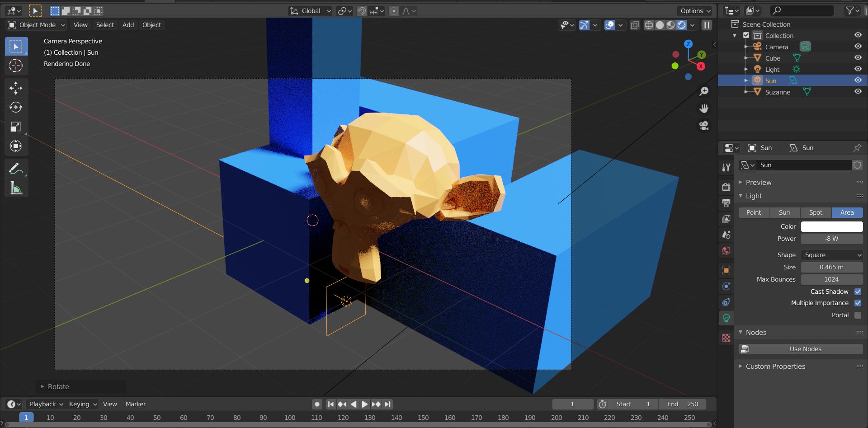
Task: Open the Tool properties tab
Action: pyautogui.click(x=726, y=167)
